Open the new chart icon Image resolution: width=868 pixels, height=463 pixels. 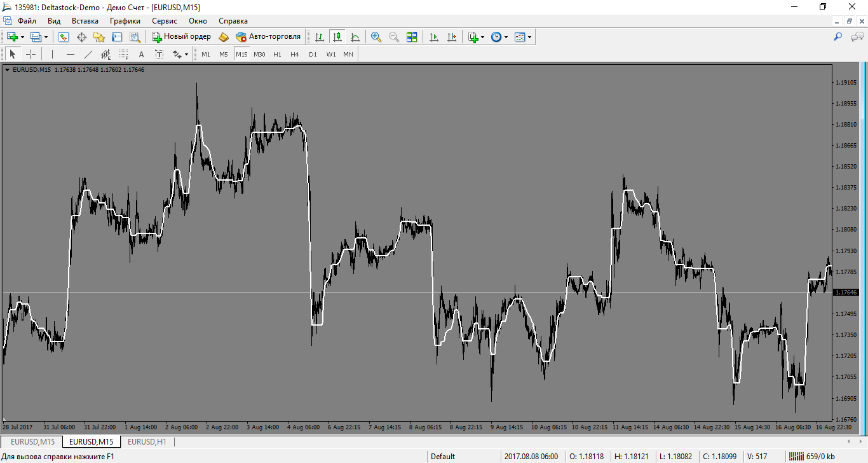pos(12,37)
